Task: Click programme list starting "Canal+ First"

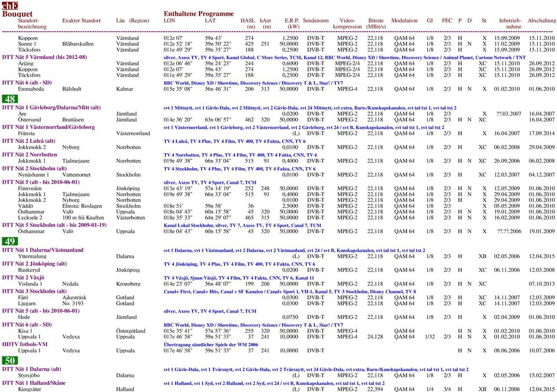Action: tap(290, 292)
